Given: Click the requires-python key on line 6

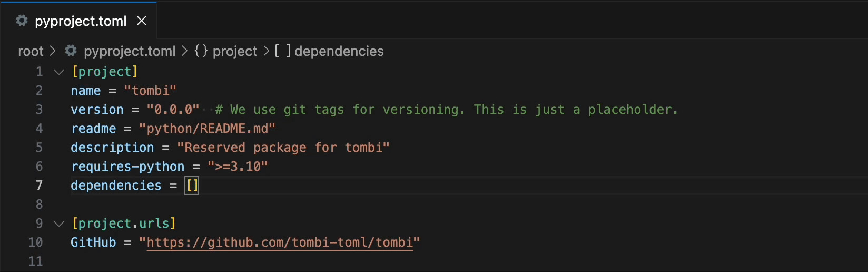Looking at the screenshot, I should (127, 167).
